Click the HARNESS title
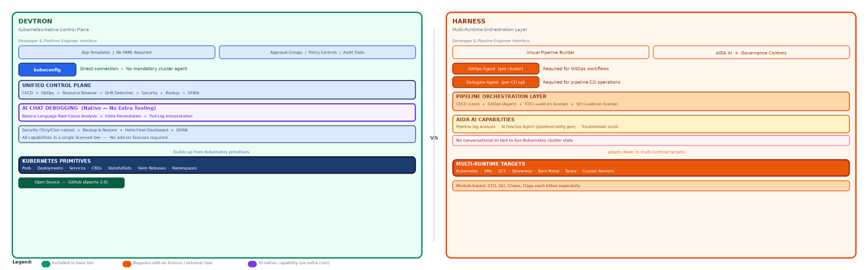The width and height of the screenshot is (868, 270). point(469,21)
